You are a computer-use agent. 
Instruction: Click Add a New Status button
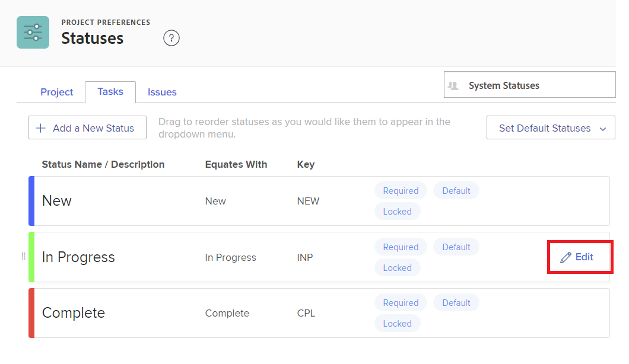[87, 127]
